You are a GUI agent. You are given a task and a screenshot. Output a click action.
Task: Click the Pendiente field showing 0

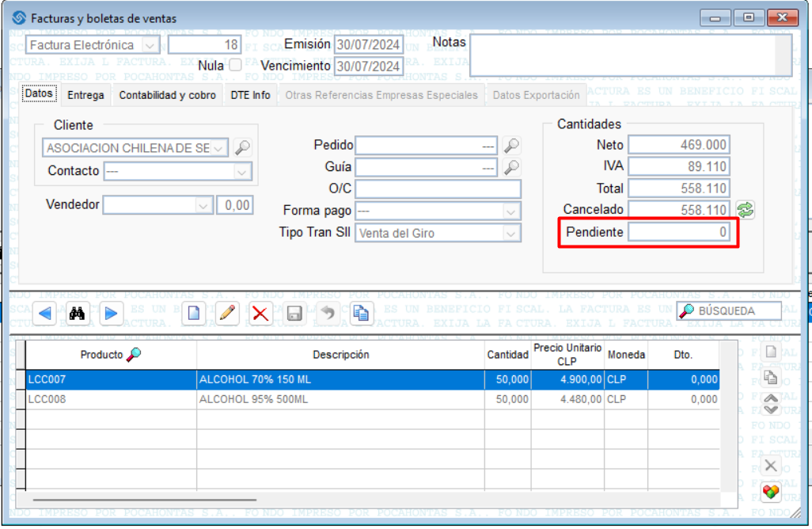point(679,231)
